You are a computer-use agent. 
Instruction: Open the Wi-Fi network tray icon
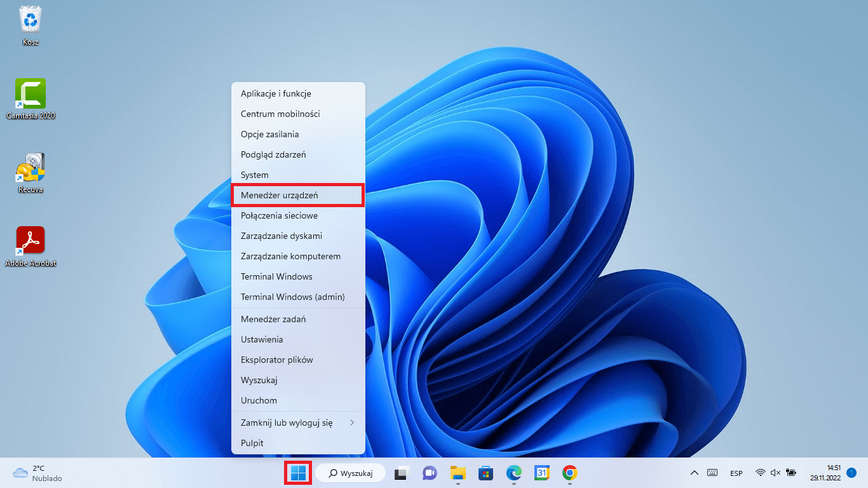pos(760,473)
